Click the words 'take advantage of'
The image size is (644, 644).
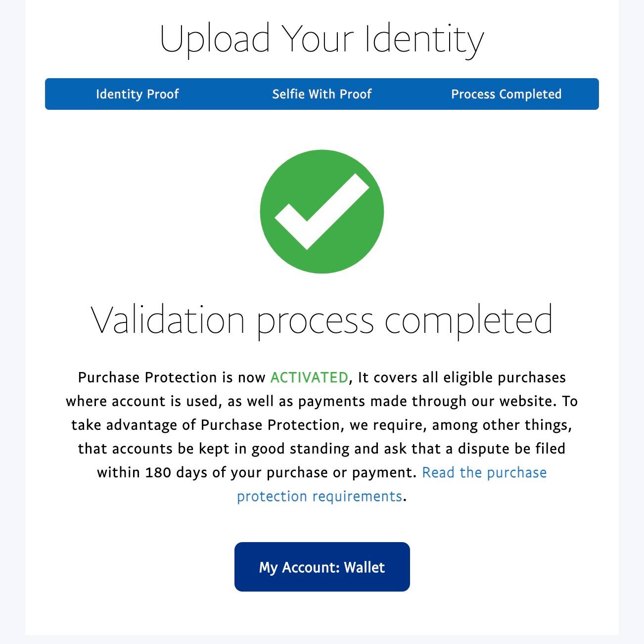(x=134, y=425)
